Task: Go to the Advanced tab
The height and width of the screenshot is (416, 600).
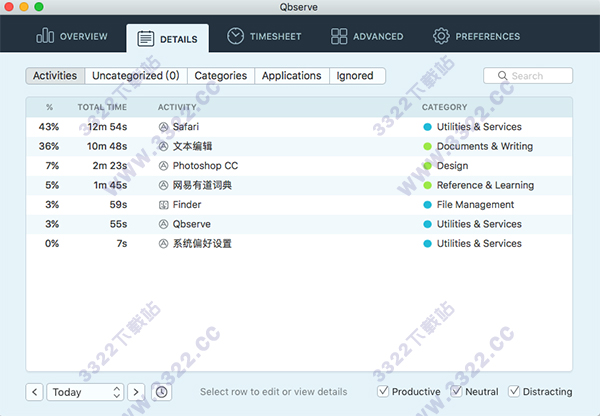Action: [367, 36]
